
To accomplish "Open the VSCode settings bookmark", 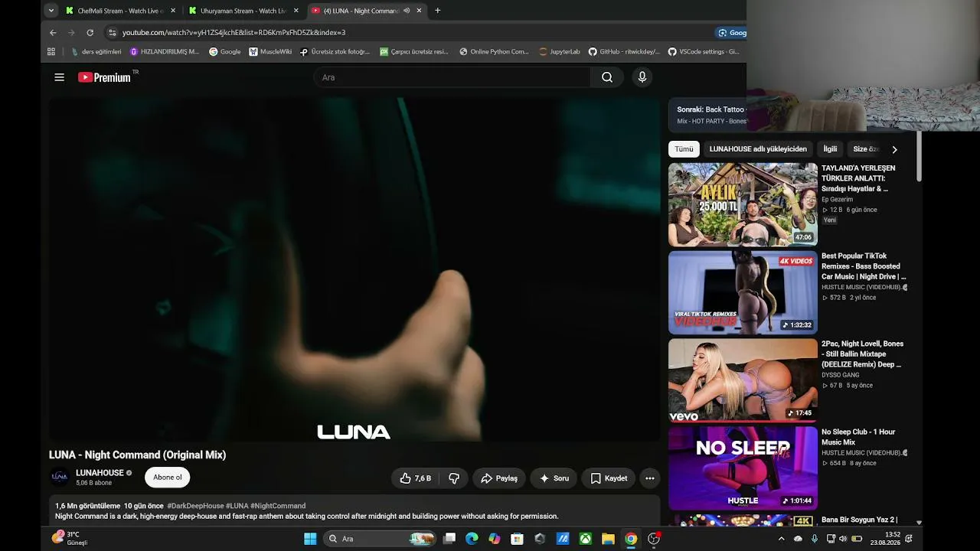I will pyautogui.click(x=704, y=52).
